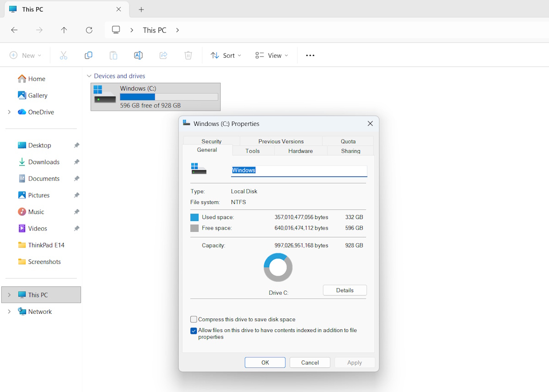
Task: Click the Windows (C:) storage usage bar
Action: pos(169,97)
